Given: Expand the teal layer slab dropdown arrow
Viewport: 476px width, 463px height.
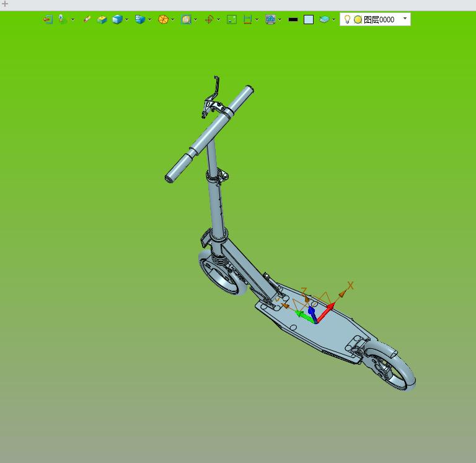Looking at the screenshot, I should tap(333, 20).
